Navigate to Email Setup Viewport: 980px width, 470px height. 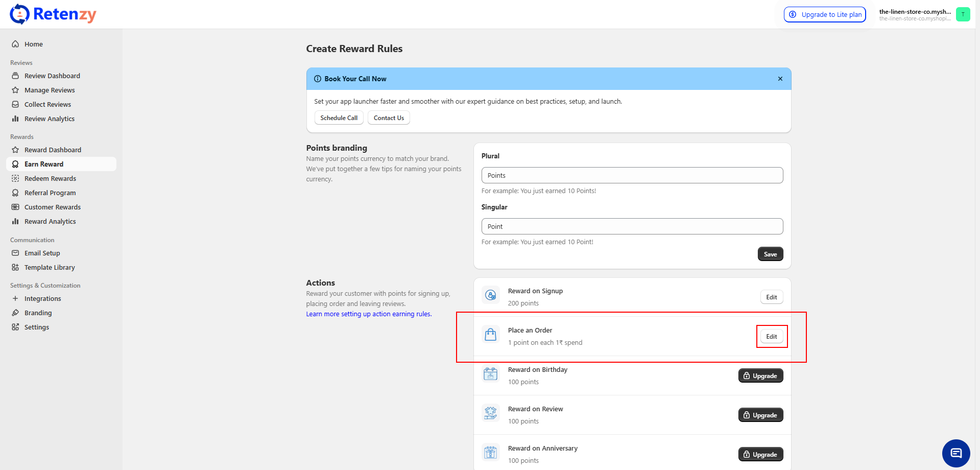point(42,253)
